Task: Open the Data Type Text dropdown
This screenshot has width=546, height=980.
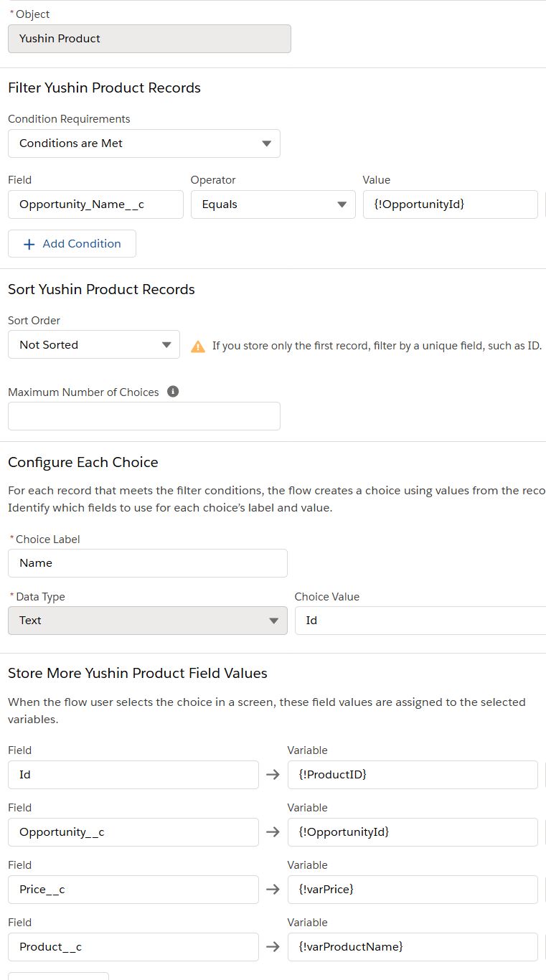Action: click(x=147, y=621)
